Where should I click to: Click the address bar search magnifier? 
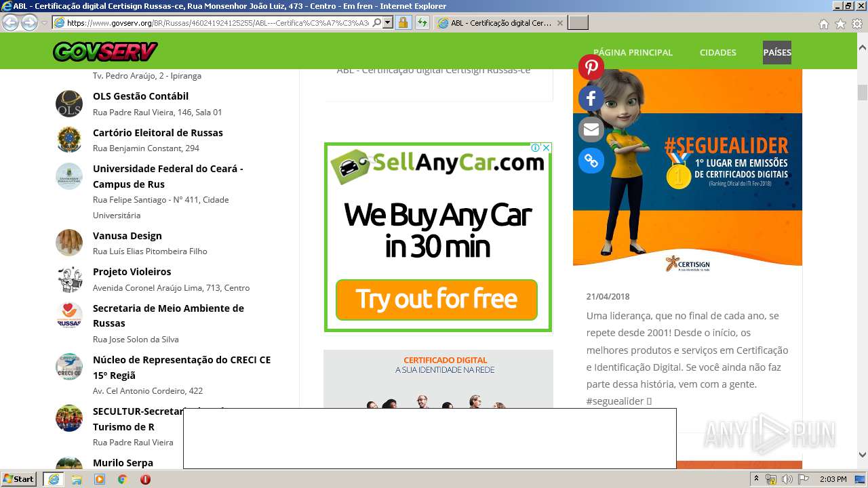pos(377,22)
